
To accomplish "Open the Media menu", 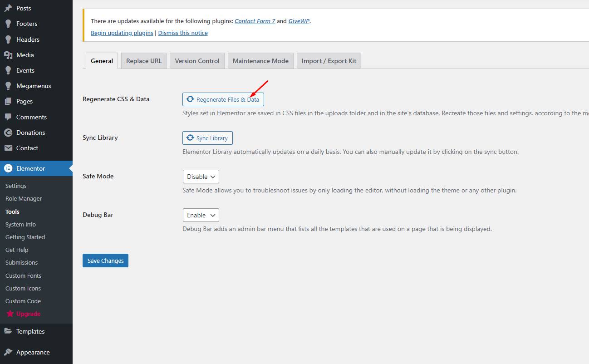I will (x=36, y=55).
